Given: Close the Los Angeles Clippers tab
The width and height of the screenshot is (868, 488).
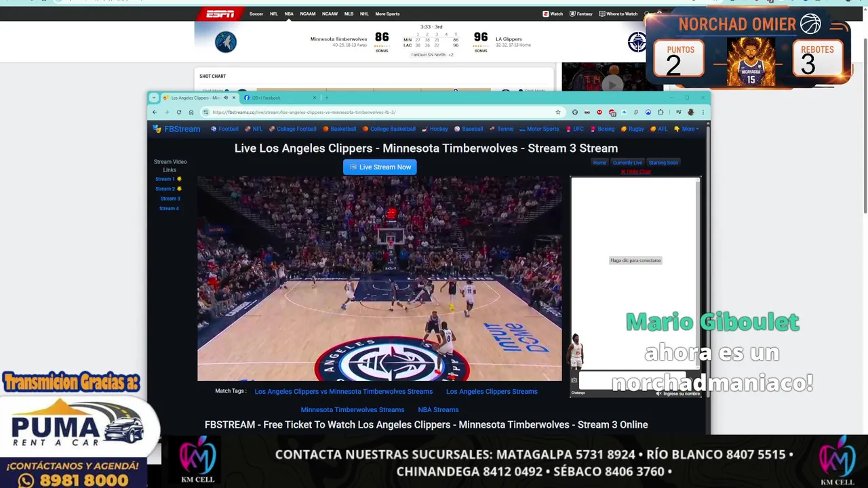Looking at the screenshot, I should (234, 98).
